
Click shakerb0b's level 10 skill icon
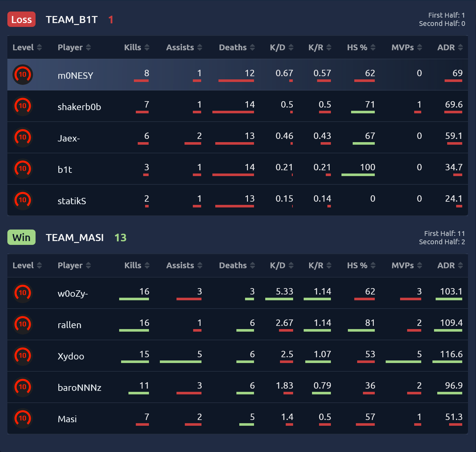coord(23,106)
